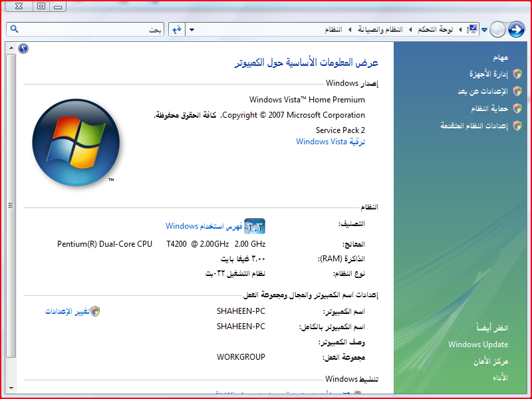Click WORKGROUP value text

[241, 357]
